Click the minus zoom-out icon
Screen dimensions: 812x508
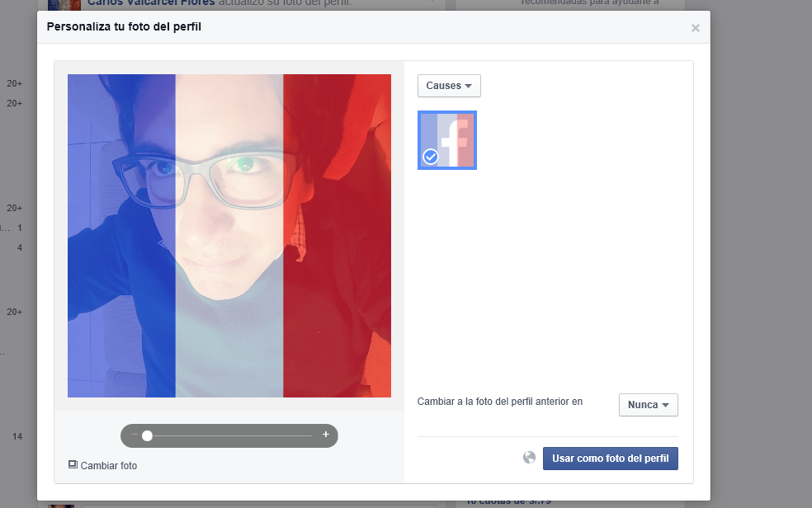click(x=135, y=435)
